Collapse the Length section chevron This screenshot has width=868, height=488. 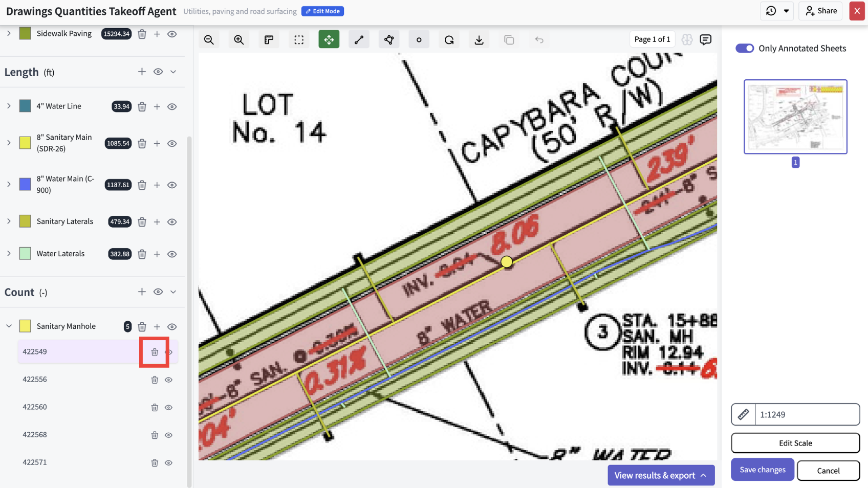173,72
